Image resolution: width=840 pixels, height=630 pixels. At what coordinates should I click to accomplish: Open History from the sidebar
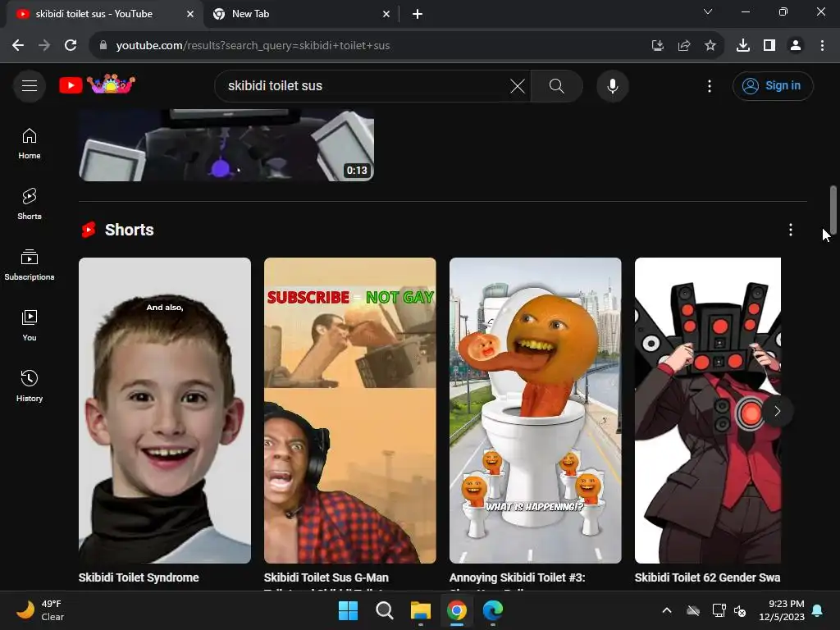click(30, 386)
